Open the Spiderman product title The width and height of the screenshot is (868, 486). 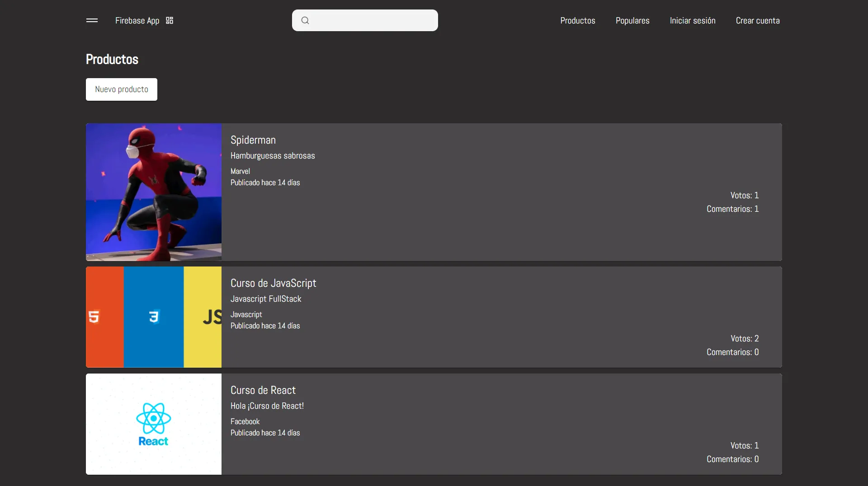click(x=253, y=140)
